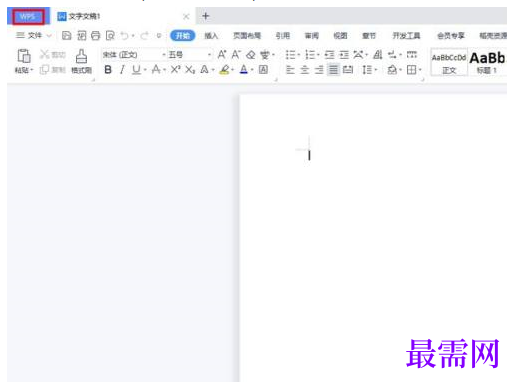Select the 章节 ribbon tab
Viewport: 518px width, 385px height.
(369, 35)
